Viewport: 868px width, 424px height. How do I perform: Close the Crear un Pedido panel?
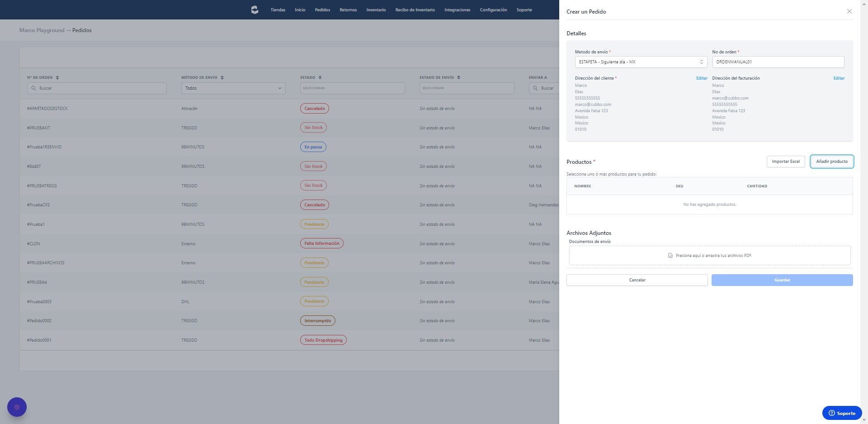(849, 11)
